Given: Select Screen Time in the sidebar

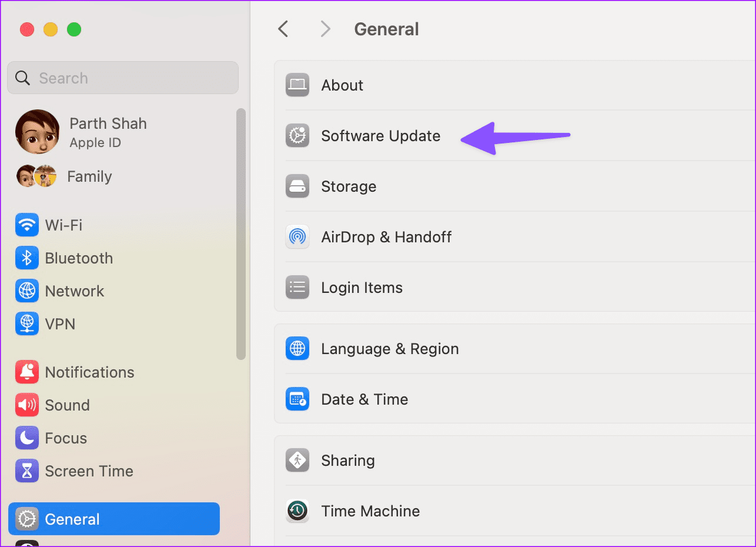Looking at the screenshot, I should tap(114, 471).
